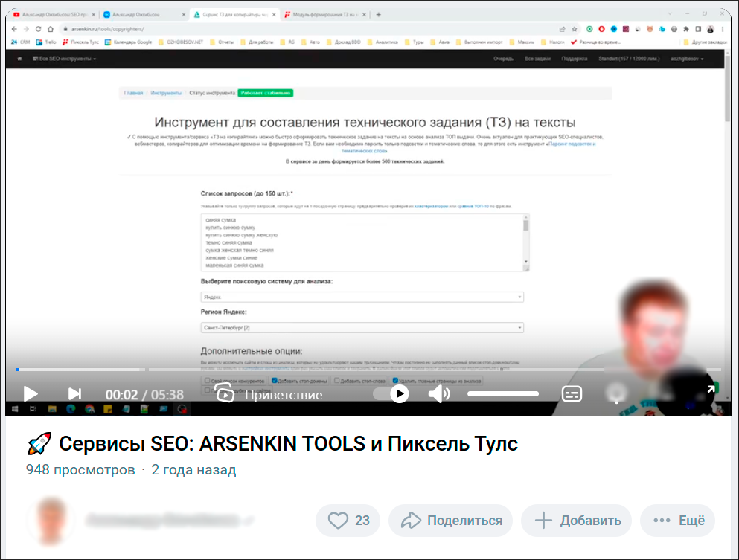Check Свой список конкурентов checkbox

coord(207,381)
